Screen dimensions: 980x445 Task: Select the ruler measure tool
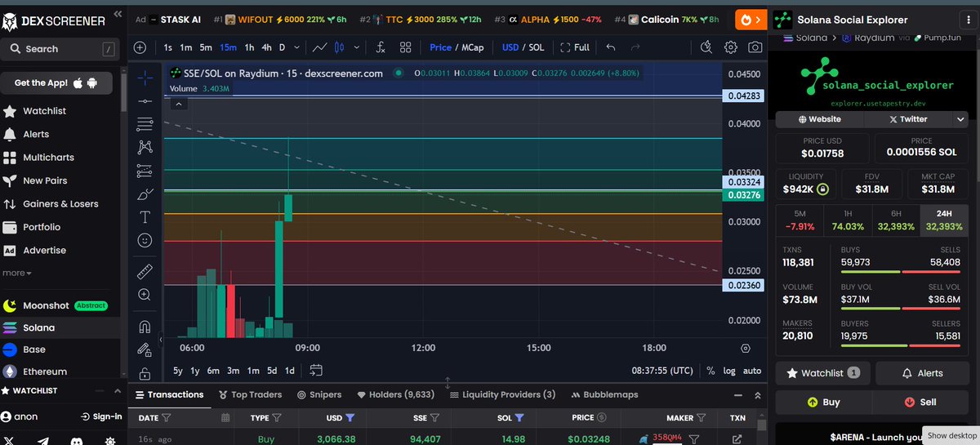pyautogui.click(x=145, y=271)
